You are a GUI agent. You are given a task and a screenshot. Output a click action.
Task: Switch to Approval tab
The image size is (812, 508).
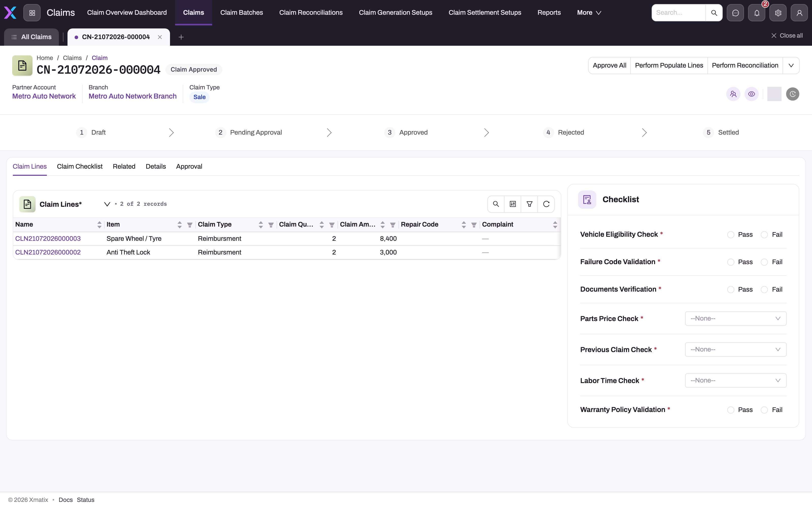(x=189, y=167)
